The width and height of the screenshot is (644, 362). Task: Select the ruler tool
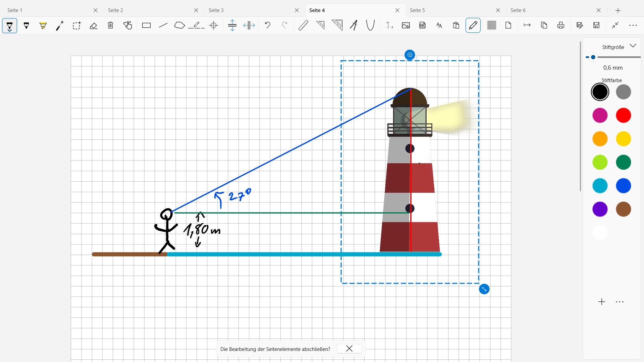pyautogui.click(x=303, y=25)
